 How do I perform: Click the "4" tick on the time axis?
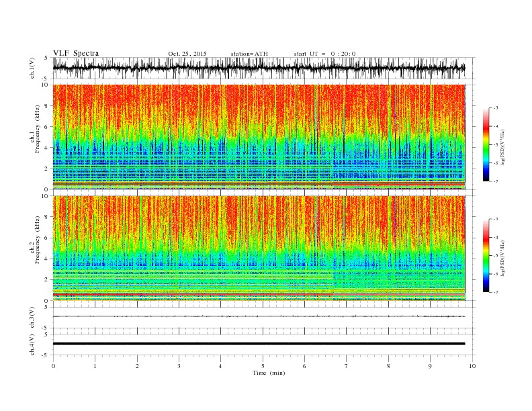click(x=220, y=366)
